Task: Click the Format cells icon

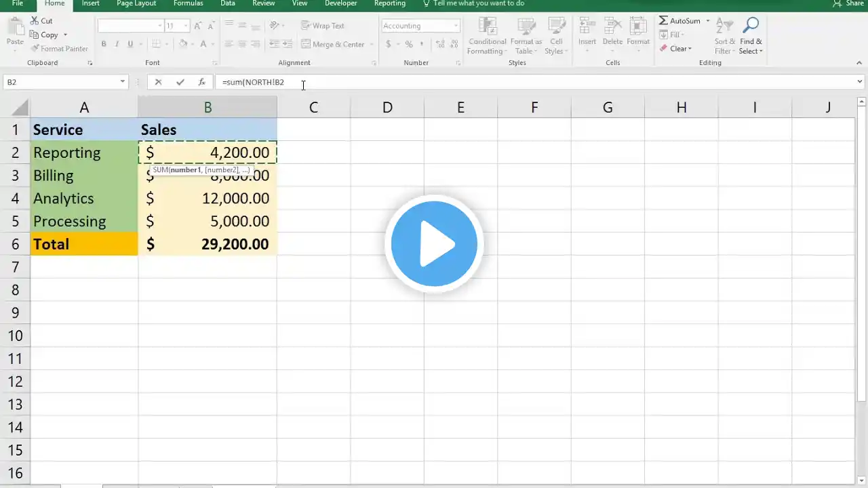Action: coord(638,27)
